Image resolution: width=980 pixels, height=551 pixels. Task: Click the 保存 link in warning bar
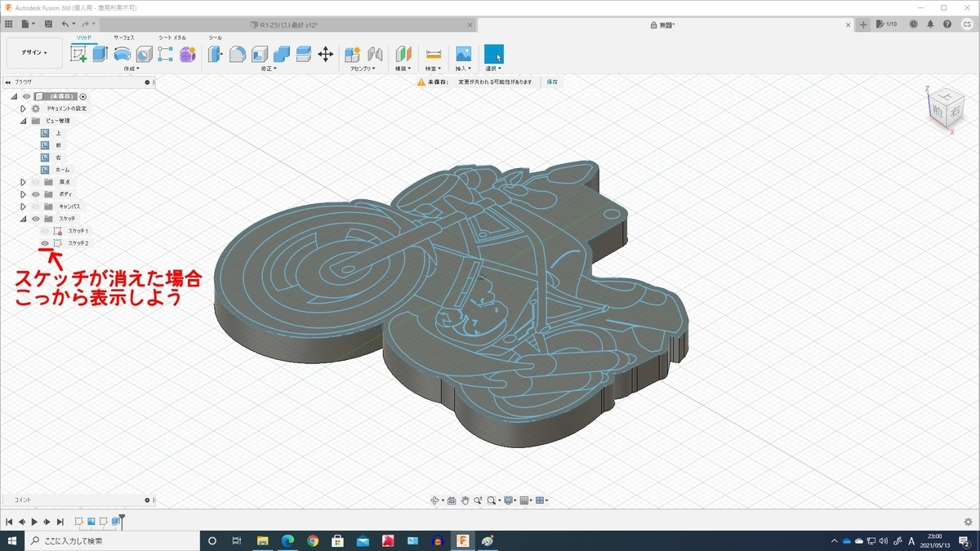pos(552,82)
